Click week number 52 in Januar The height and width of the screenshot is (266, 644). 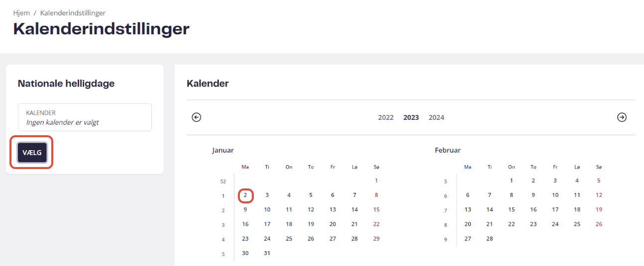pos(223,182)
